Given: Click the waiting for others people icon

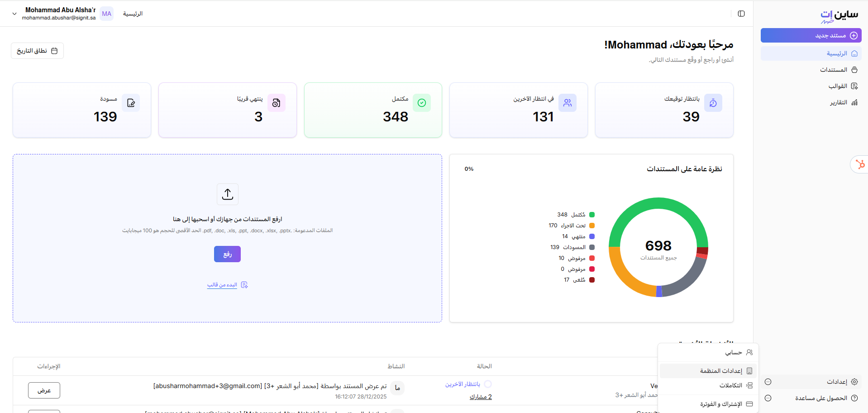Looking at the screenshot, I should click(567, 103).
